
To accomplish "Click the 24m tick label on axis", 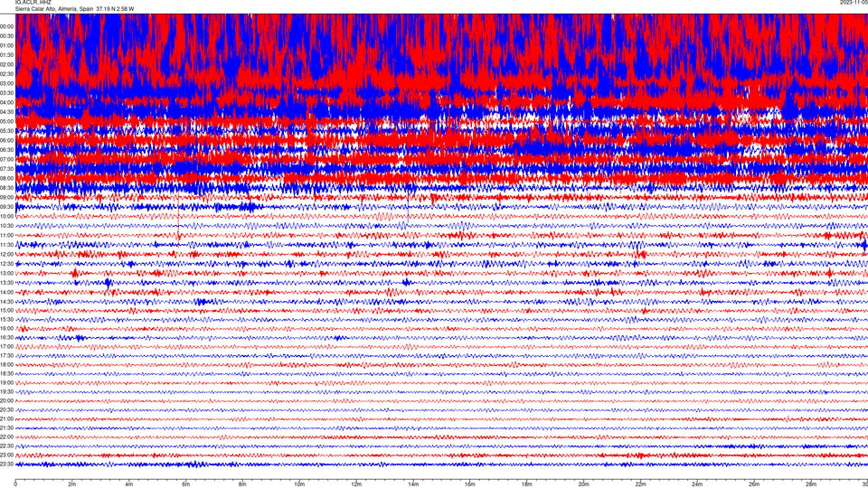I will point(697,484).
